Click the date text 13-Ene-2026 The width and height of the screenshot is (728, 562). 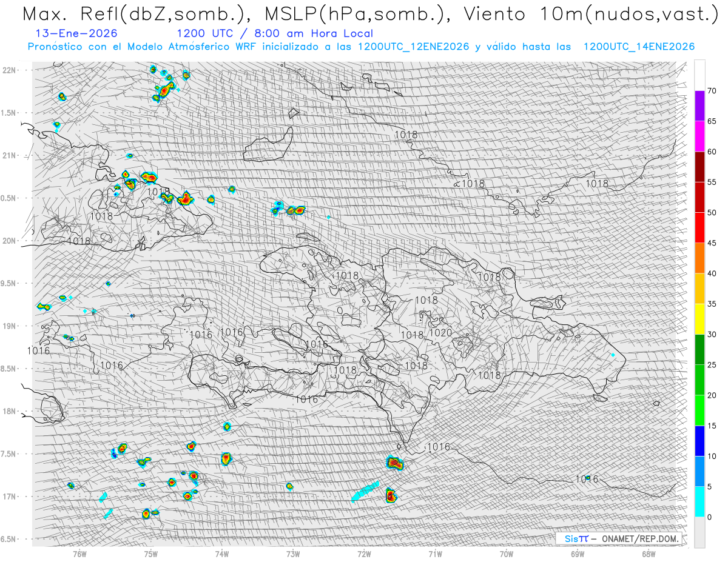77,33
